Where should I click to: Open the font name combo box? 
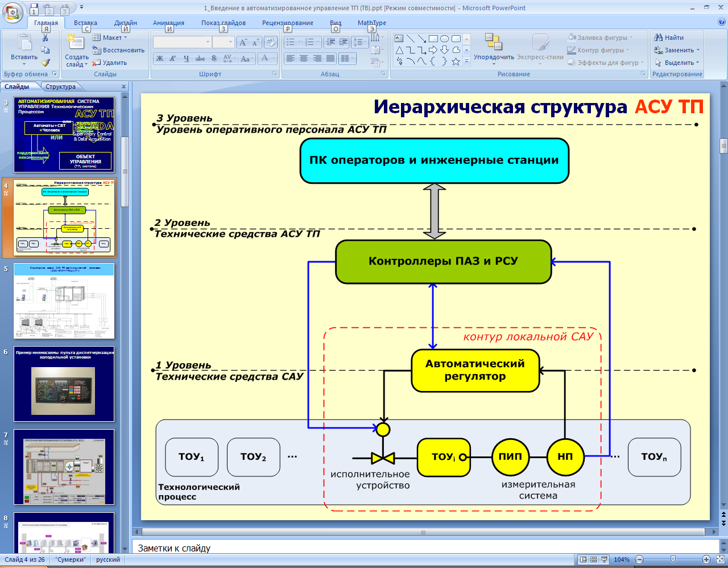point(182,42)
